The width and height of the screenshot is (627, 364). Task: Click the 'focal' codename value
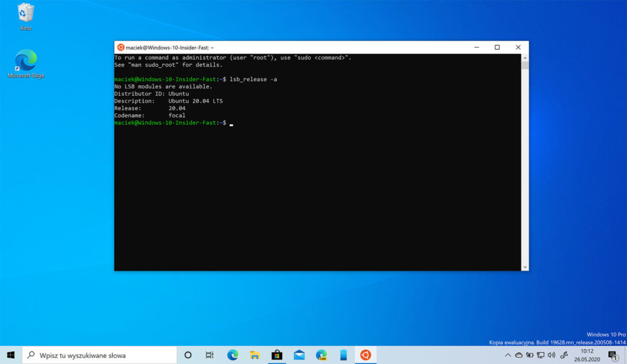coord(177,115)
